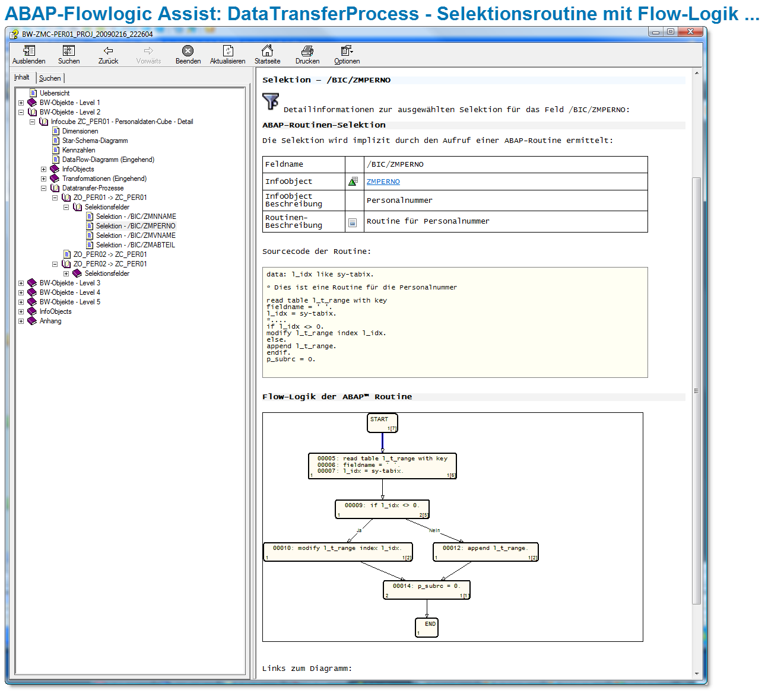
Task: Expand BW-Objekte - Level 1 node
Action: click(21, 103)
